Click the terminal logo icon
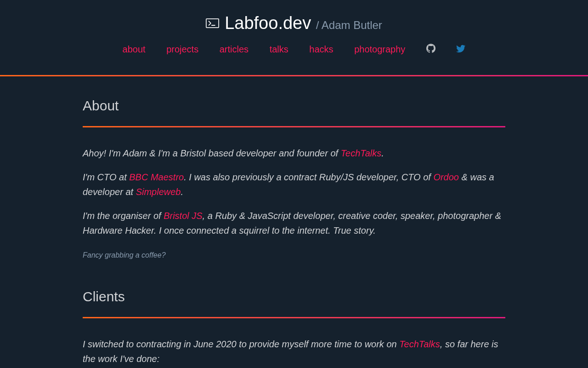The image size is (588, 368). coord(212,23)
